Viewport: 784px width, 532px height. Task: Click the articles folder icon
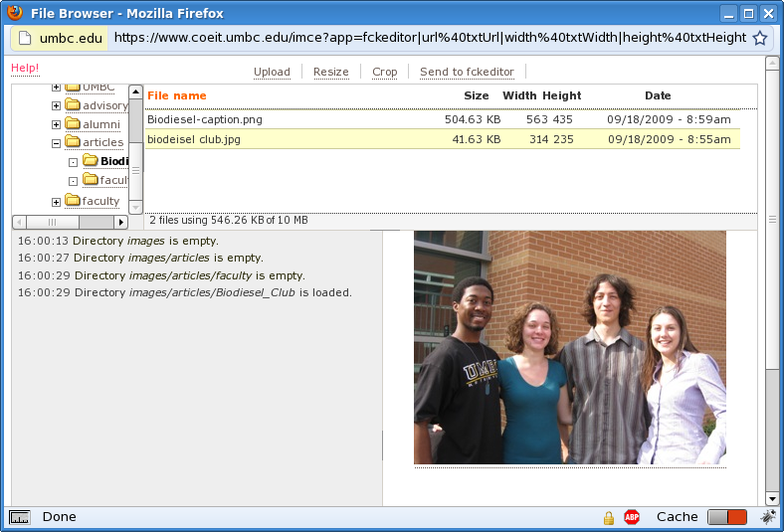point(73,142)
